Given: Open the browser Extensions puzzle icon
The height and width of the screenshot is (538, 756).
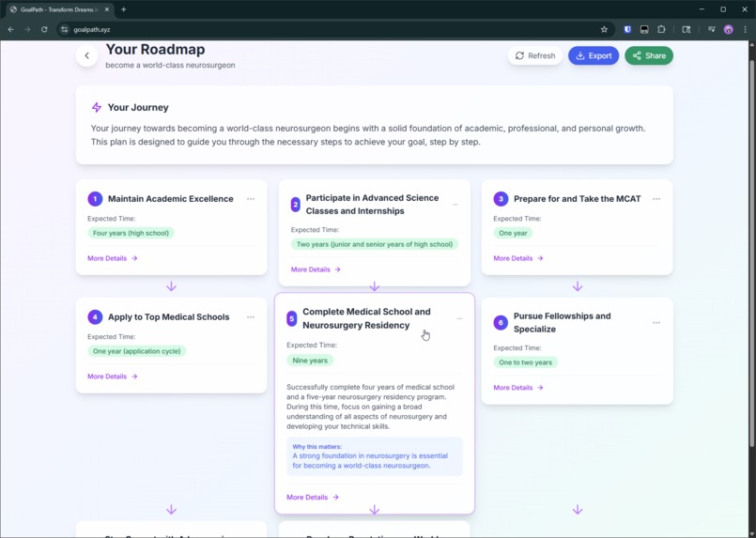Looking at the screenshot, I should (661, 29).
